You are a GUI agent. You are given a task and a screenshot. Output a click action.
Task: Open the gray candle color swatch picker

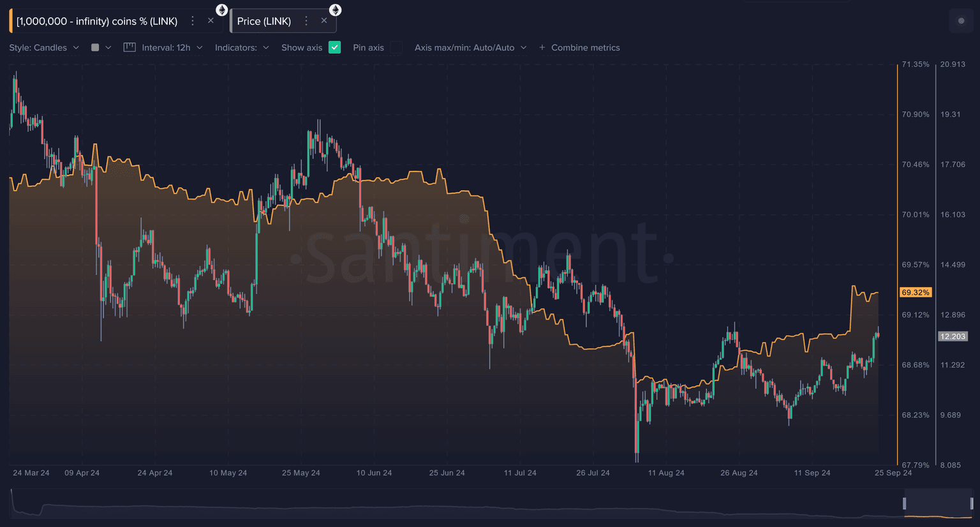[101, 48]
